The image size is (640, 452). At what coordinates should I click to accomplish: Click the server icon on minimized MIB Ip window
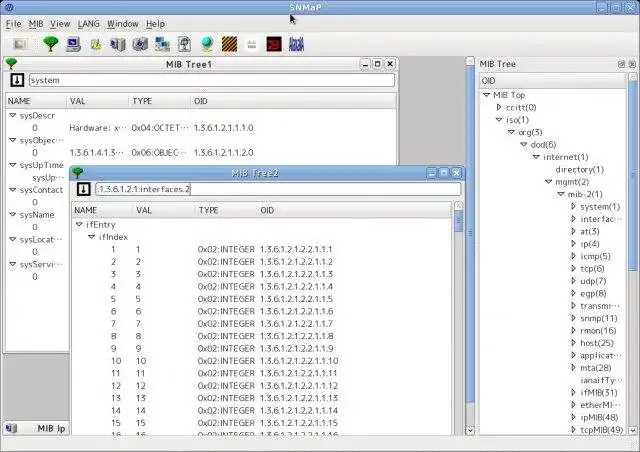pos(11,428)
